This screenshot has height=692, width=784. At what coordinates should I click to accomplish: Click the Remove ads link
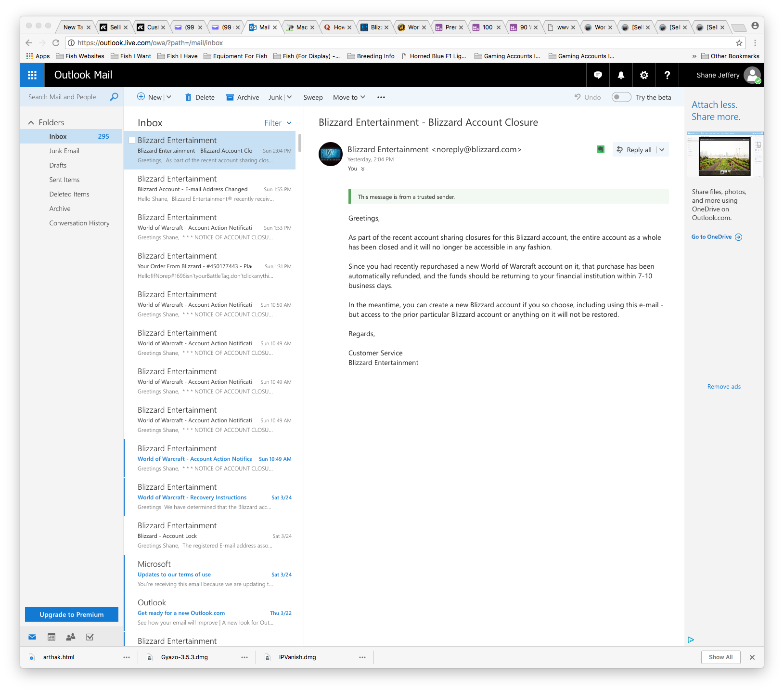(724, 387)
